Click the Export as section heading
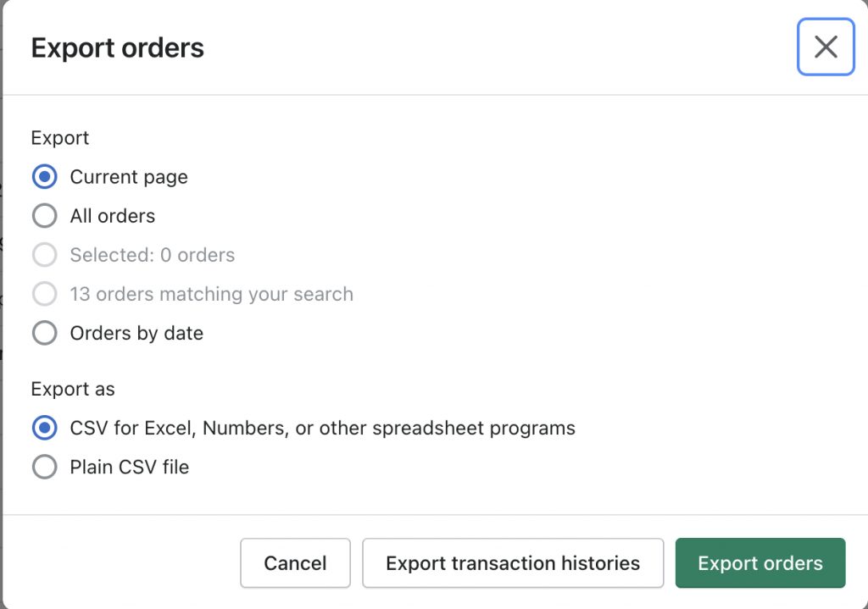Viewport: 868px width, 609px height. (x=73, y=389)
